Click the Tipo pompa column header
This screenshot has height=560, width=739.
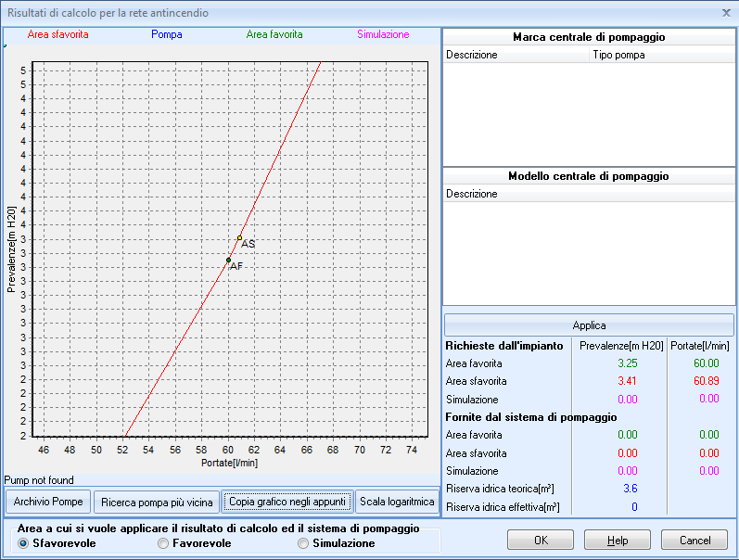pyautogui.click(x=618, y=55)
